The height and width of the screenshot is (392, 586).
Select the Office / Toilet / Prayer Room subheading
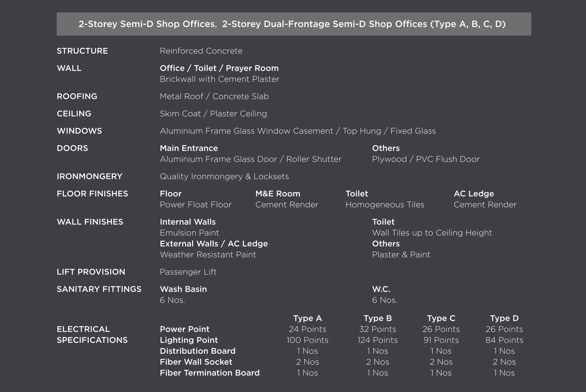pos(219,68)
